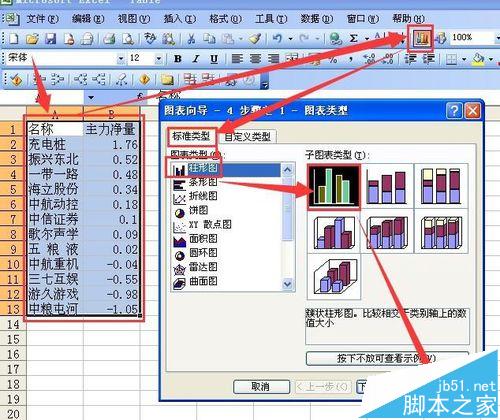This screenshot has height=420, width=500.
Task: Open the 帮助 menu
Action: click(x=408, y=19)
